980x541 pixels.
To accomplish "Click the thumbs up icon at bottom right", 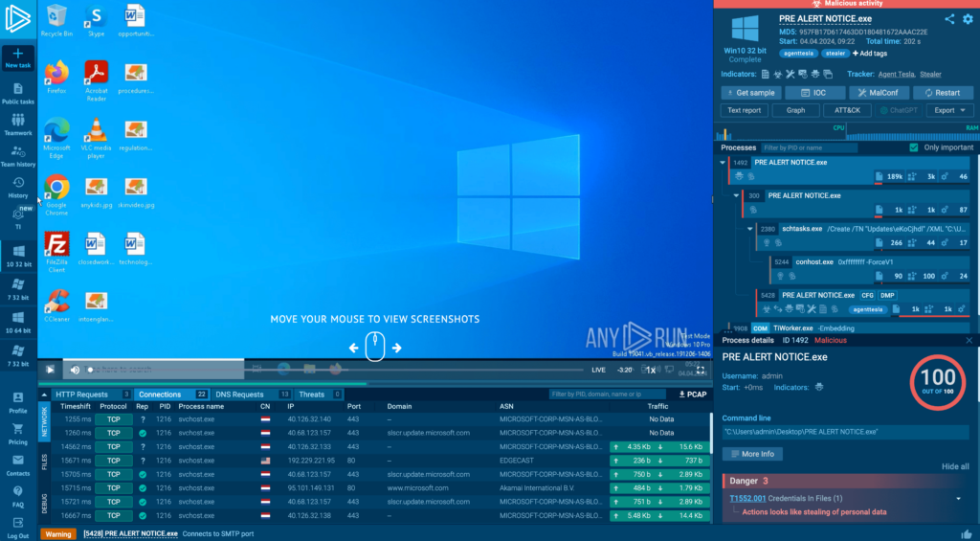I will tap(968, 533).
